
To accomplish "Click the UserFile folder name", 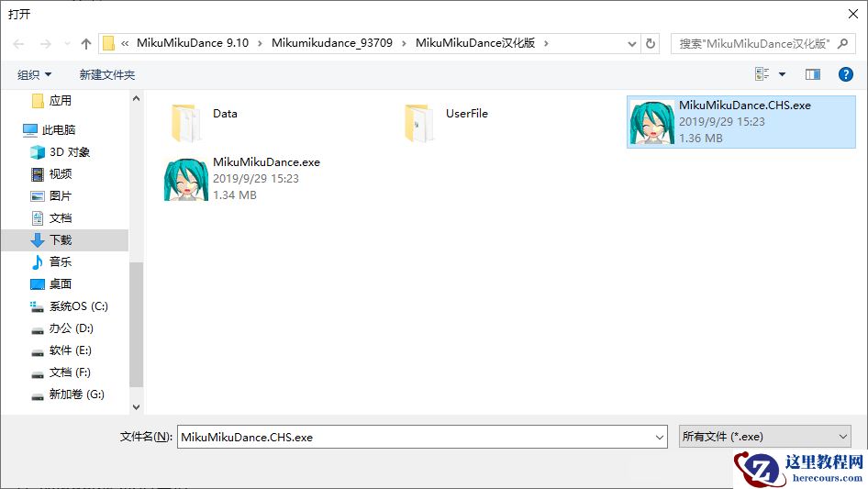I will tap(467, 114).
